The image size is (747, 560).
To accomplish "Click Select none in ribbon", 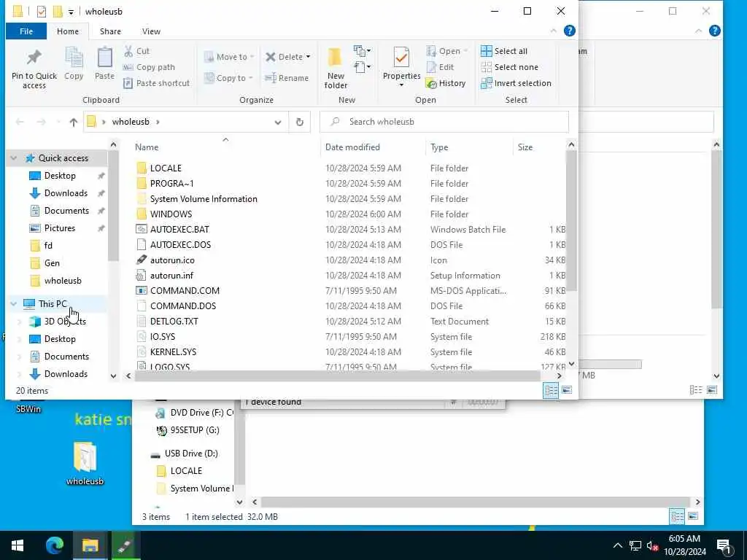I will 509,67.
